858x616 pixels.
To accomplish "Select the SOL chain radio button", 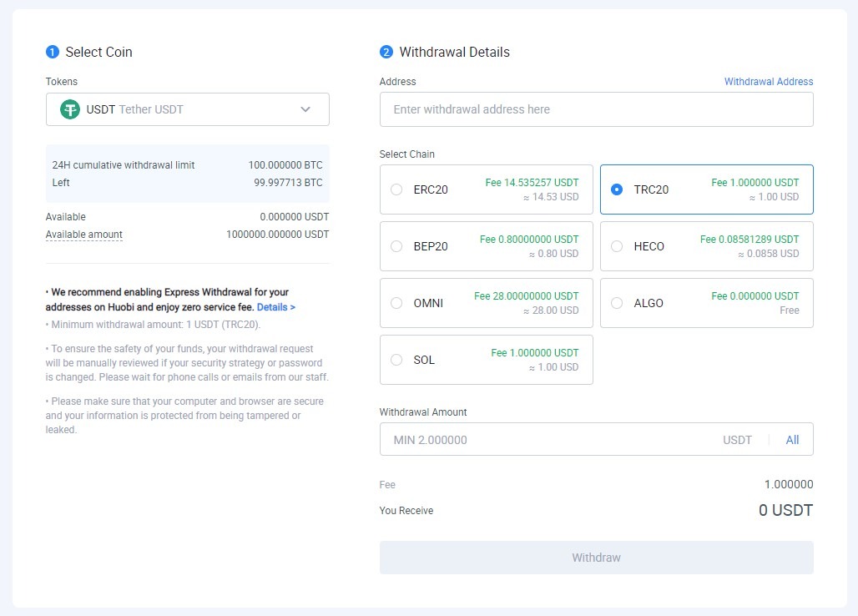I will [x=397, y=360].
